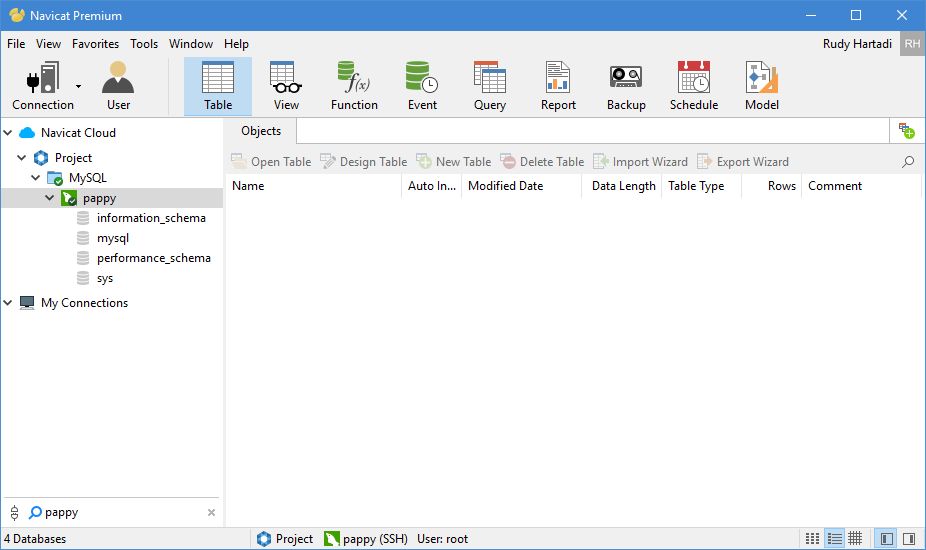Switch to the Objects tab
Image resolution: width=926 pixels, height=550 pixels.
[x=261, y=131]
